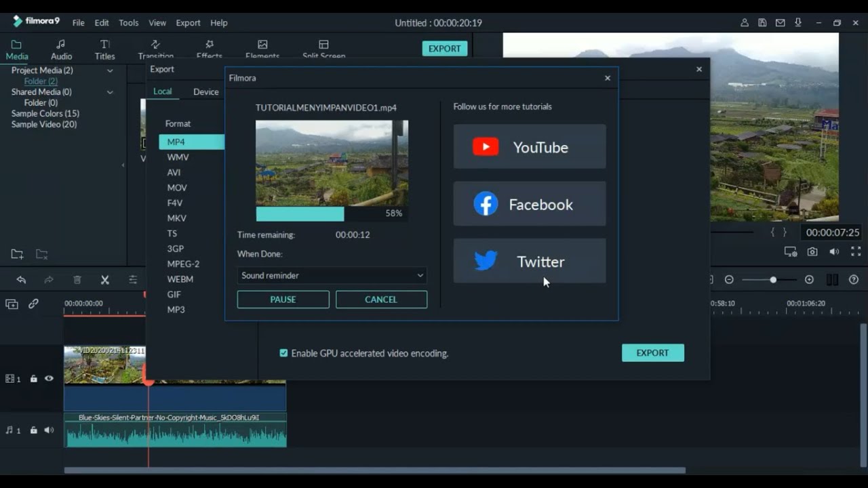
Task: Open the Audio tab
Action: [x=61, y=49]
